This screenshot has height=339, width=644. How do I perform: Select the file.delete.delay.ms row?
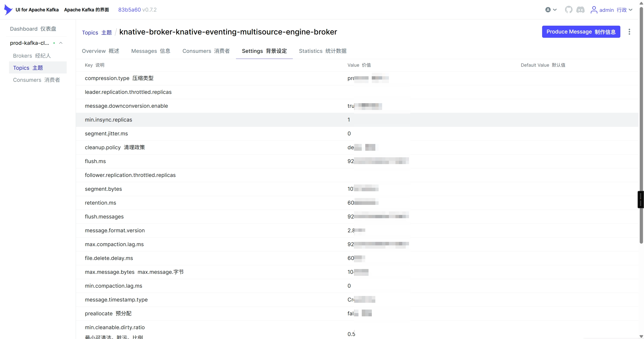(357, 258)
